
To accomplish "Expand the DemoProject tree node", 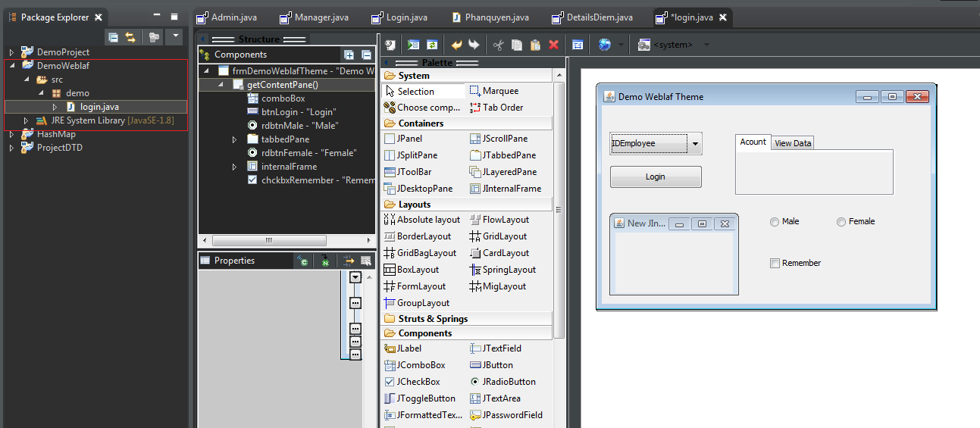I will (x=11, y=52).
